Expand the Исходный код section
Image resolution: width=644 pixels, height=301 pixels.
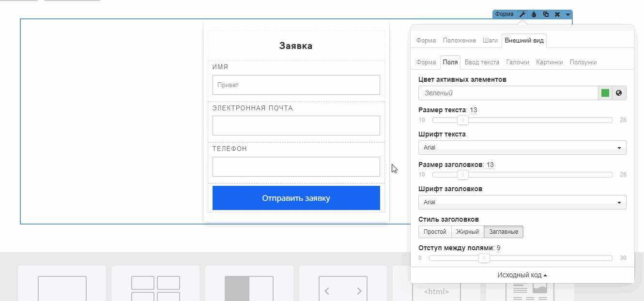522,275
